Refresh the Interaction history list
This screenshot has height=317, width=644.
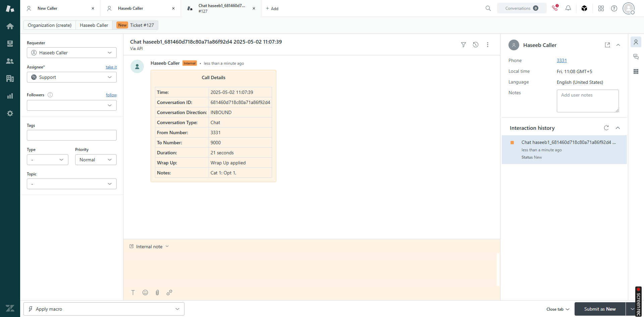click(606, 128)
